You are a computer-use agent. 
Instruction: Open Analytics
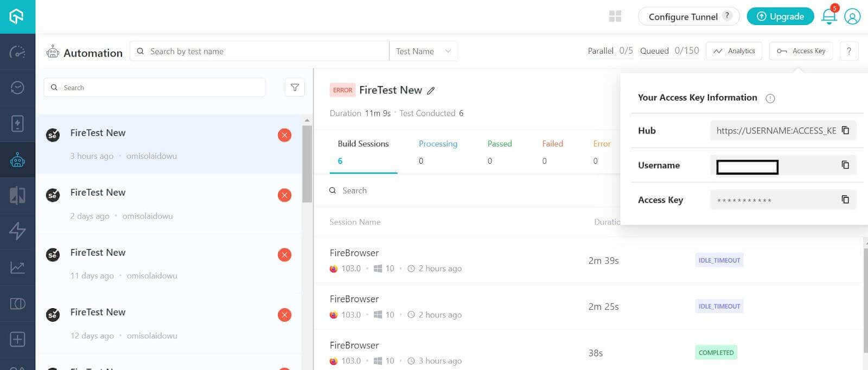click(x=734, y=51)
